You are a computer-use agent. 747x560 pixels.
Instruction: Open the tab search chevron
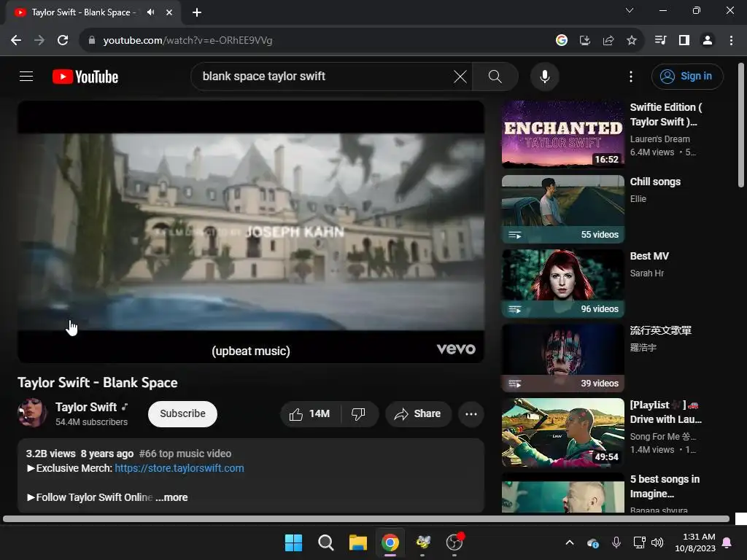[630, 10]
